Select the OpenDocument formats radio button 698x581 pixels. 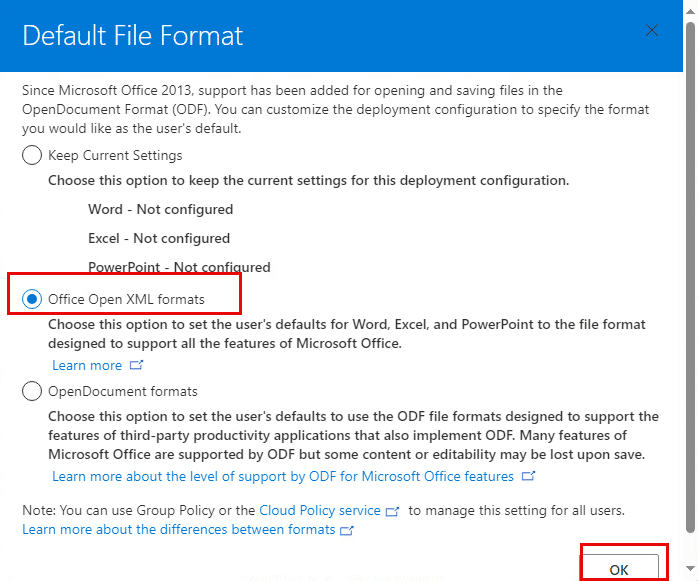tap(32, 391)
